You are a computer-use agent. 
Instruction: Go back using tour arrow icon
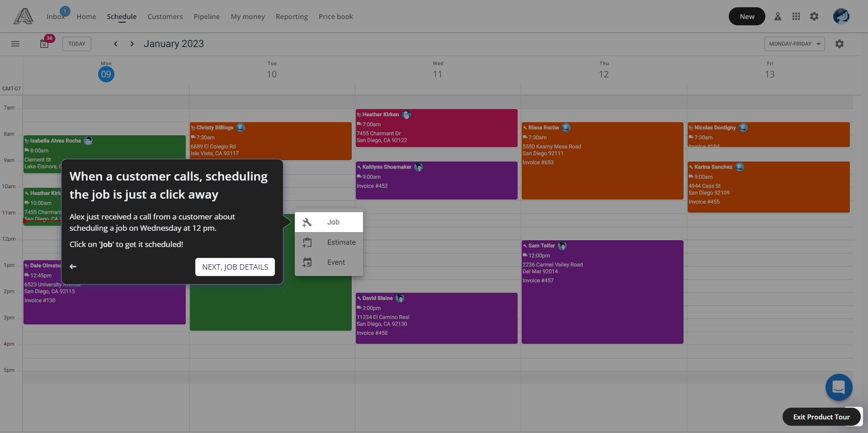coord(73,266)
